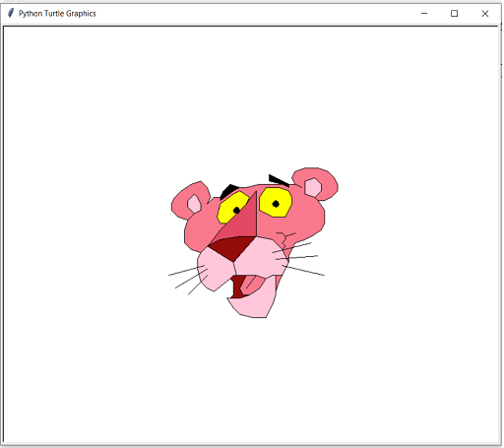Image resolution: width=504 pixels, height=448 pixels.
Task: Close the Python Turtle Graphics window
Action: [x=486, y=14]
